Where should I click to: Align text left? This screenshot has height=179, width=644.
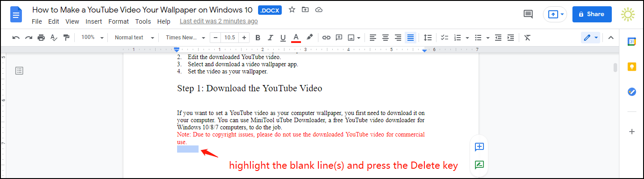pyautogui.click(x=373, y=38)
